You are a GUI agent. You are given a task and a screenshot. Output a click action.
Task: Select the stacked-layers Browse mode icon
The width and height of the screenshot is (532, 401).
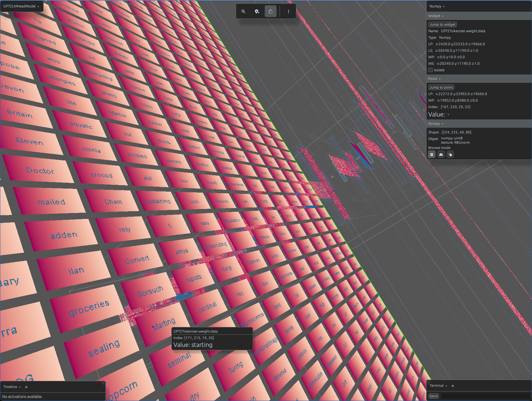pyautogui.click(x=450, y=155)
